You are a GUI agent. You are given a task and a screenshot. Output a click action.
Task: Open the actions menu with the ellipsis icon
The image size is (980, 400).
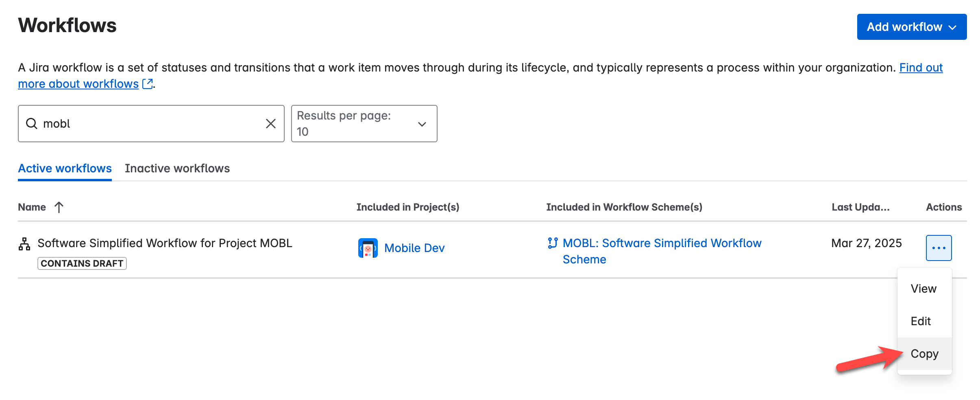938,248
